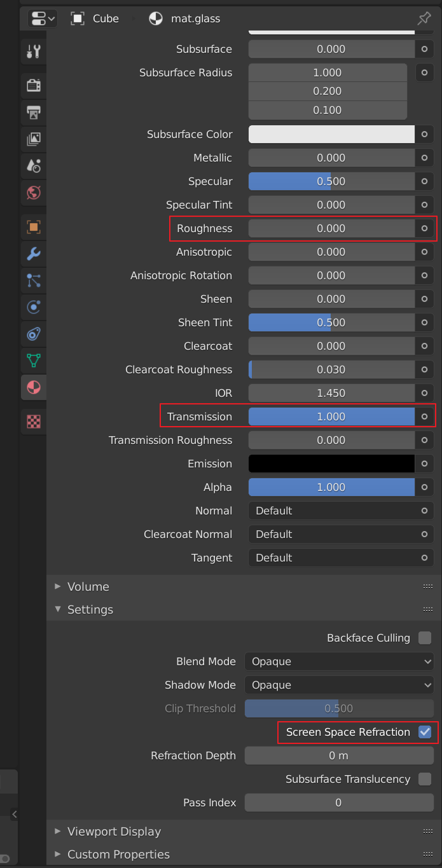The height and width of the screenshot is (868, 442).
Task: Open the Physics properties tab
Action: click(x=34, y=307)
